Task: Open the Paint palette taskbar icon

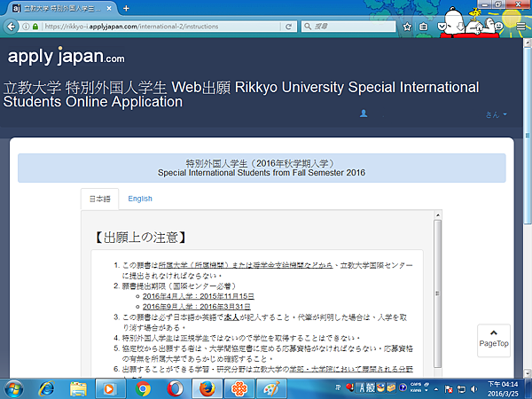Action: (271, 389)
